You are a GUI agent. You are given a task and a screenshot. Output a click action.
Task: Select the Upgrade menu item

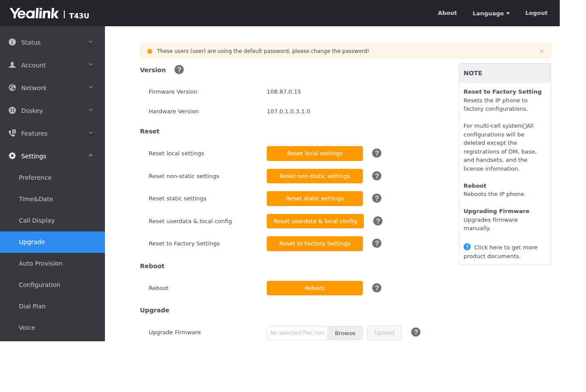pos(52,242)
